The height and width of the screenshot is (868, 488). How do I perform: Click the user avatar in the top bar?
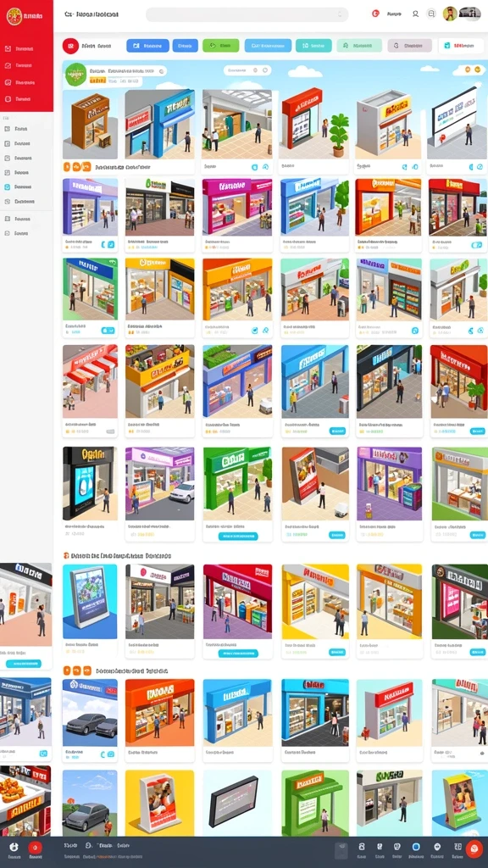[x=450, y=14]
